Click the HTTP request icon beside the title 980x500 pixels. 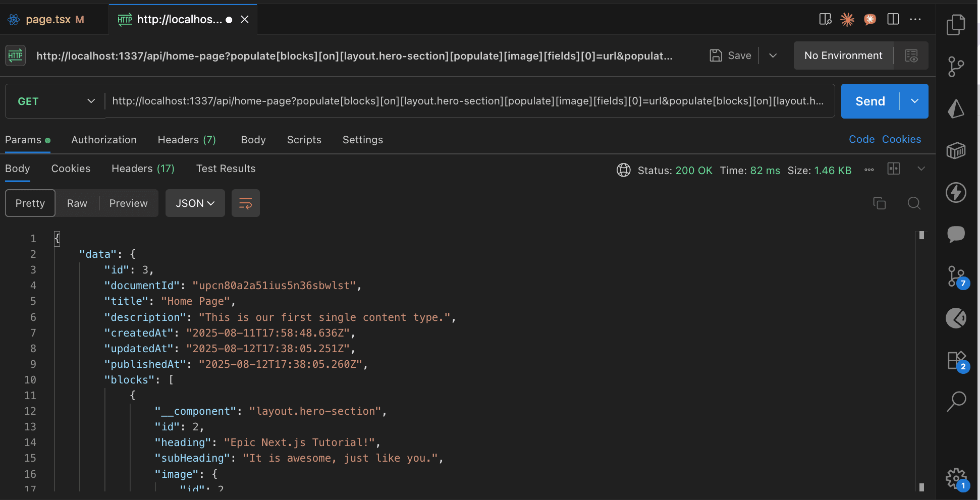[x=16, y=55]
